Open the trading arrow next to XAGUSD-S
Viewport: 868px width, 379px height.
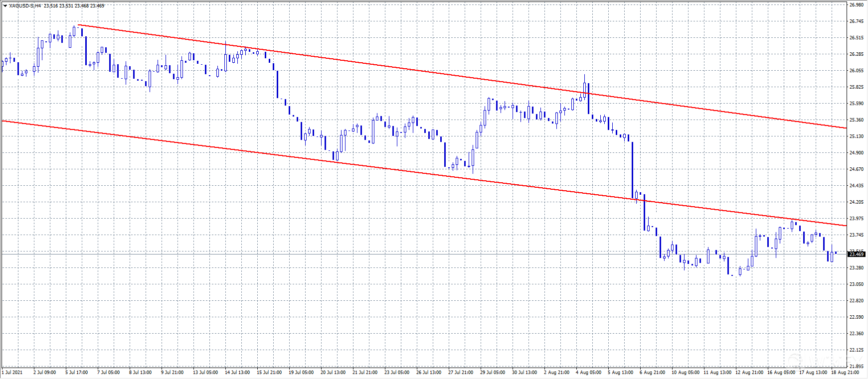click(5, 6)
